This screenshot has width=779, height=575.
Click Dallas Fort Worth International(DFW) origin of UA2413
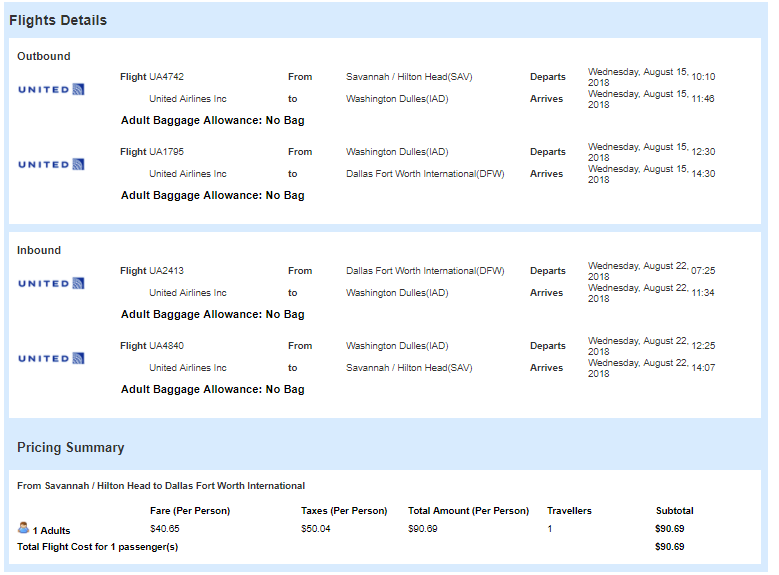click(x=425, y=271)
